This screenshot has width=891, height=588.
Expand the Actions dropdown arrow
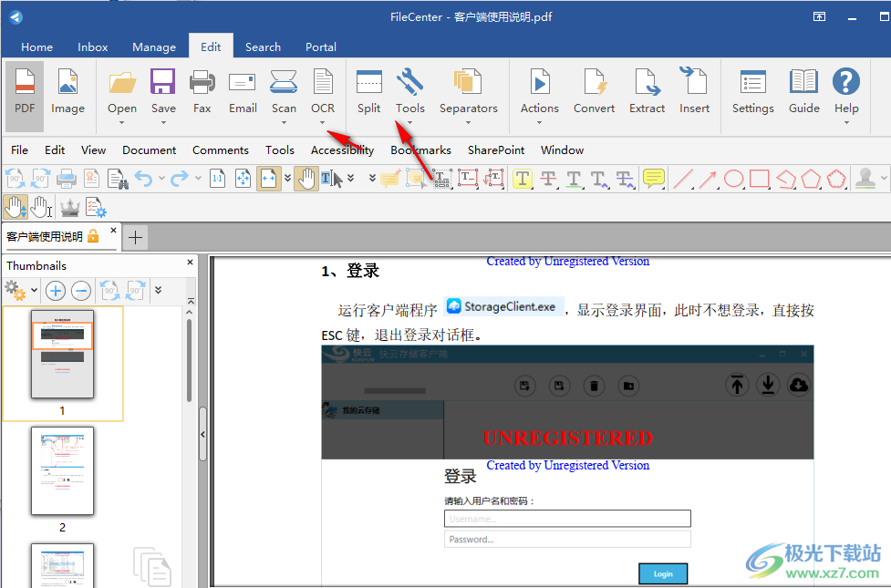tap(539, 123)
